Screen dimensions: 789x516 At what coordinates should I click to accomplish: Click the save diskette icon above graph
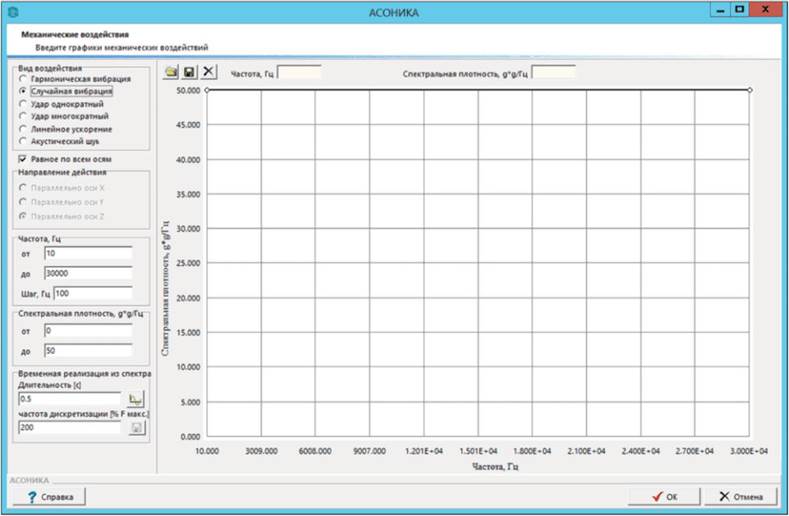tap(189, 72)
